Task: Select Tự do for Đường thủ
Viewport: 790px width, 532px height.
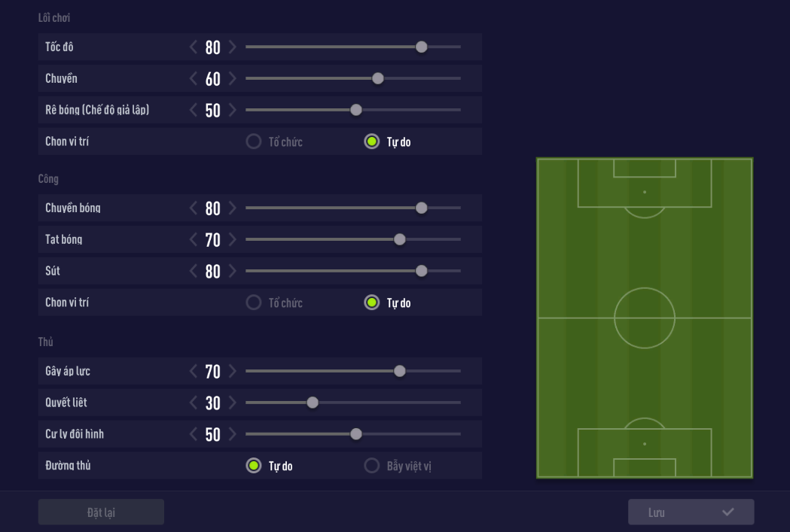Action: tap(254, 466)
